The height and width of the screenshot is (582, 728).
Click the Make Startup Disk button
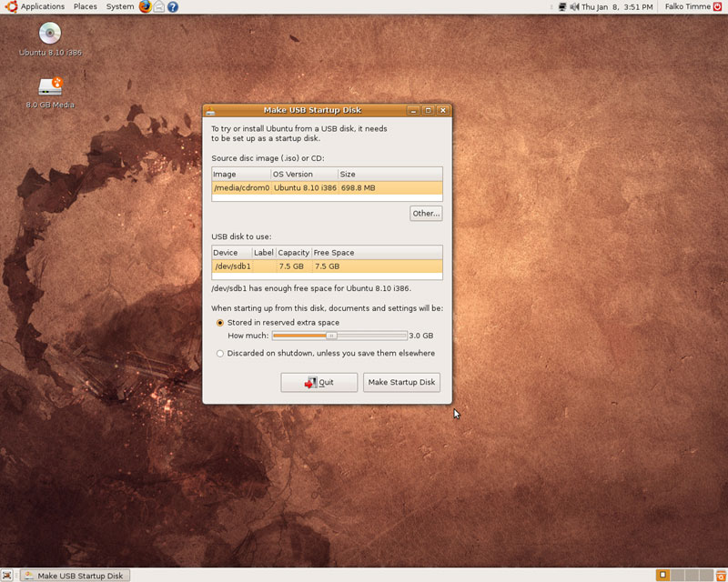(x=401, y=382)
